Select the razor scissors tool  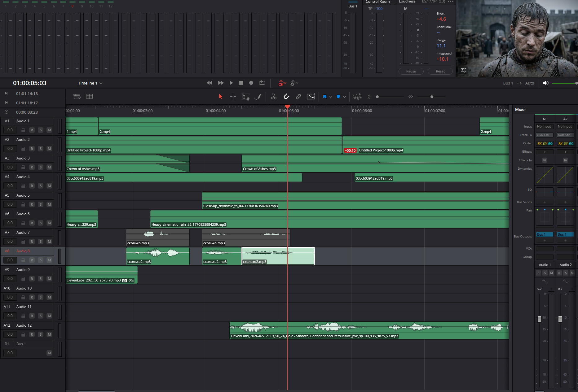click(273, 97)
